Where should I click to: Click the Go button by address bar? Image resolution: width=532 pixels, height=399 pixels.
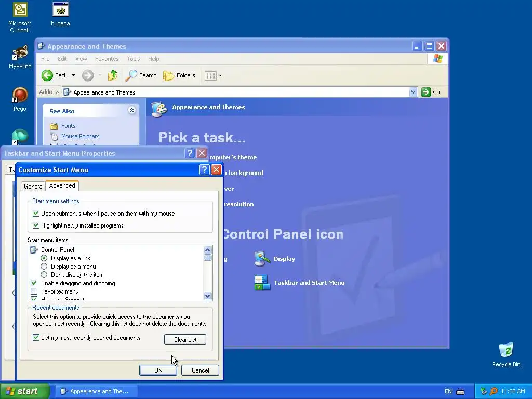click(x=431, y=92)
